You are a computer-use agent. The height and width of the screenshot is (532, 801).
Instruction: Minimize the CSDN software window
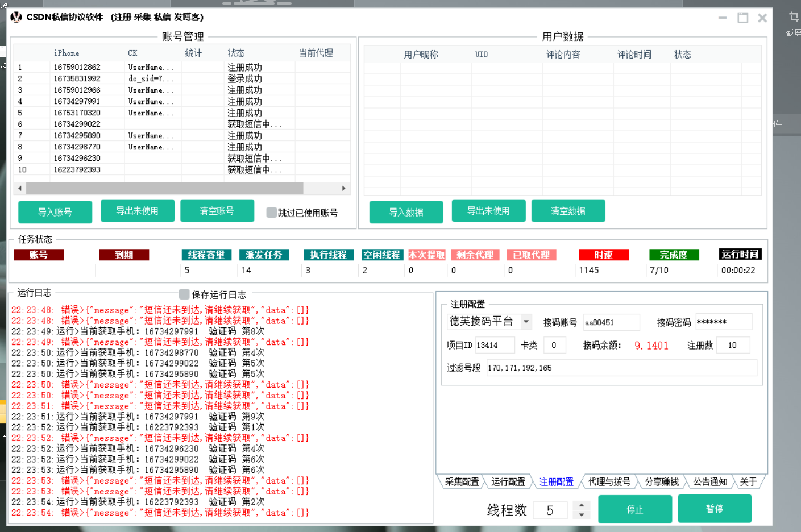723,18
